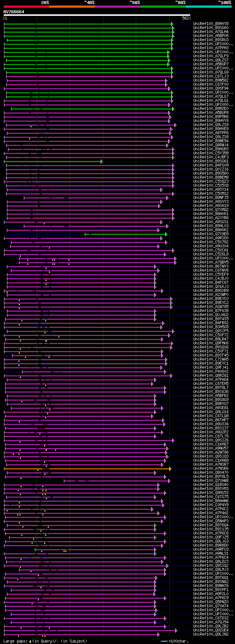
Task: Click the cyan ~100% identity legend segment
Action: 209,7
